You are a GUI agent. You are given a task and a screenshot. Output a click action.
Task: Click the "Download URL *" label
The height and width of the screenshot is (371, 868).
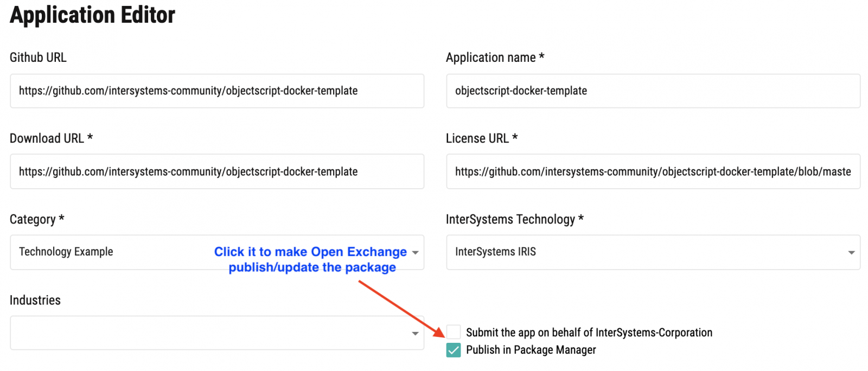51,138
